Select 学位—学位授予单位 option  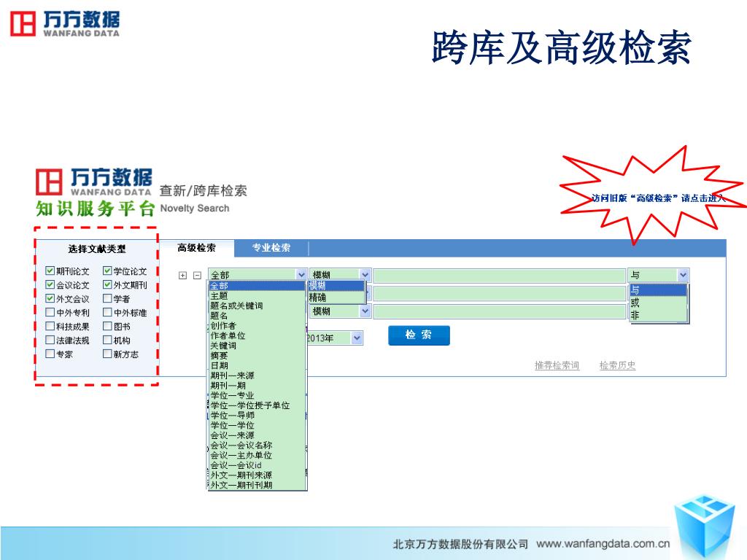256,405
